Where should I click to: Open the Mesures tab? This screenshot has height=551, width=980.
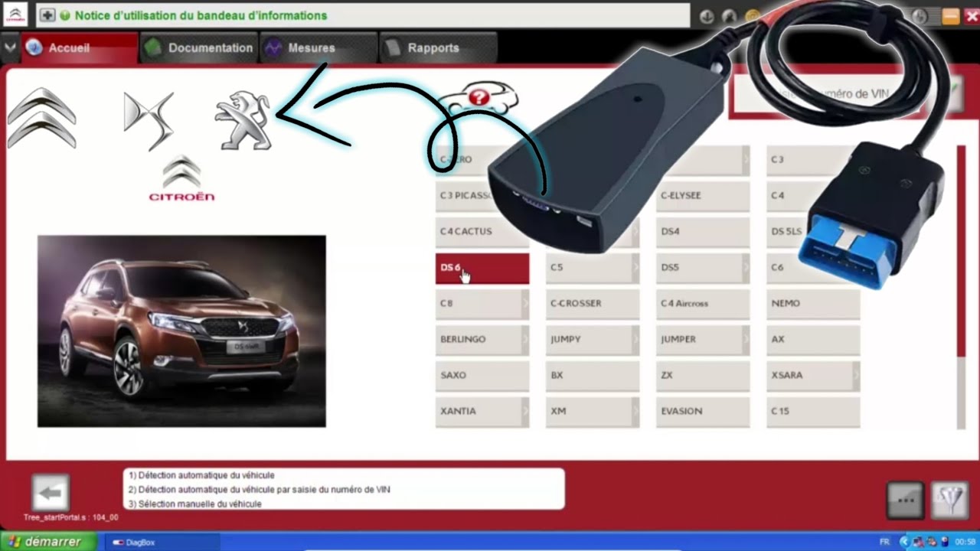(x=318, y=47)
